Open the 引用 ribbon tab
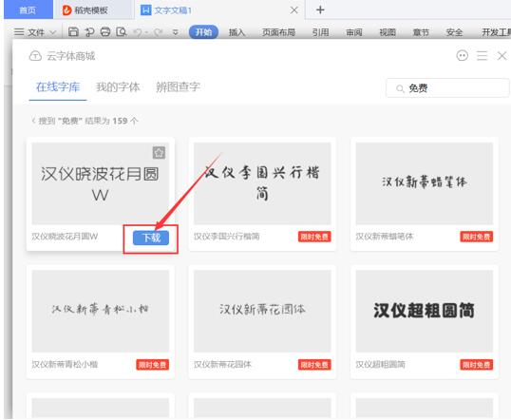This screenshot has width=511, height=420. click(x=321, y=32)
